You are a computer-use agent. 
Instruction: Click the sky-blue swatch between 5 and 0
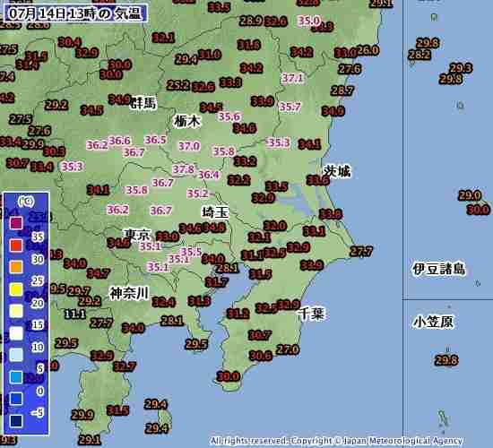coord(16,377)
